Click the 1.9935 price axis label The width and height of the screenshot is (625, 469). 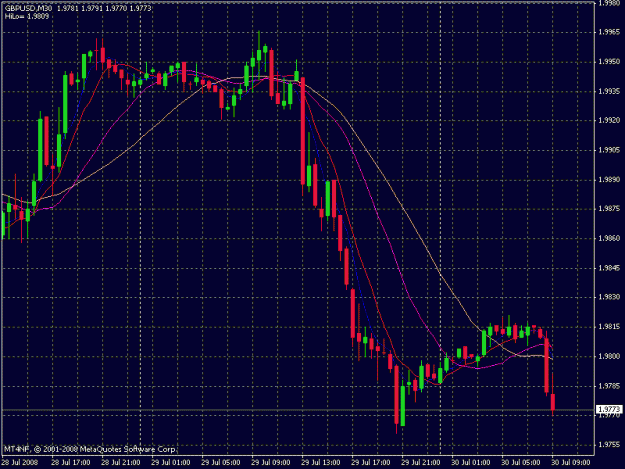click(x=609, y=91)
